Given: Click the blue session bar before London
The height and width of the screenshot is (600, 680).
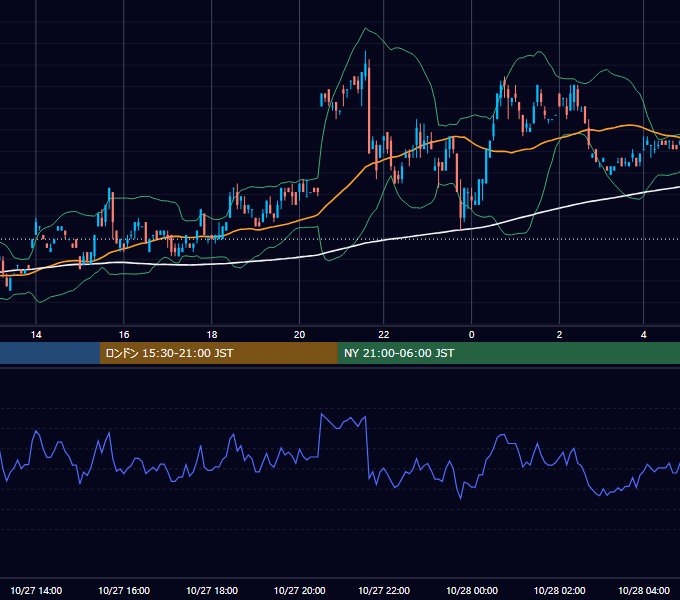Looking at the screenshot, I should coord(50,353).
